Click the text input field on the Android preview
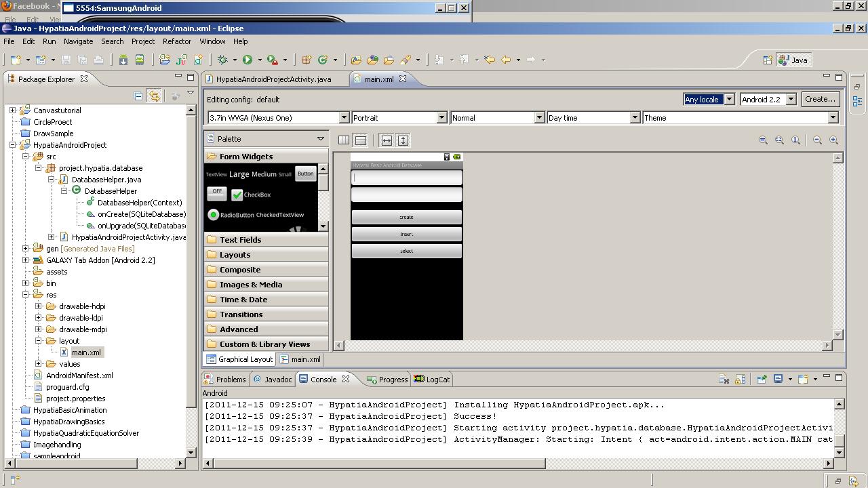The image size is (868, 488). click(406, 177)
